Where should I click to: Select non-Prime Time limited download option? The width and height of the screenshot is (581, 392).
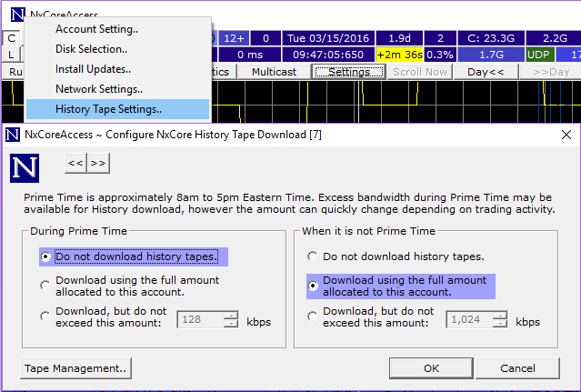click(x=371, y=317)
